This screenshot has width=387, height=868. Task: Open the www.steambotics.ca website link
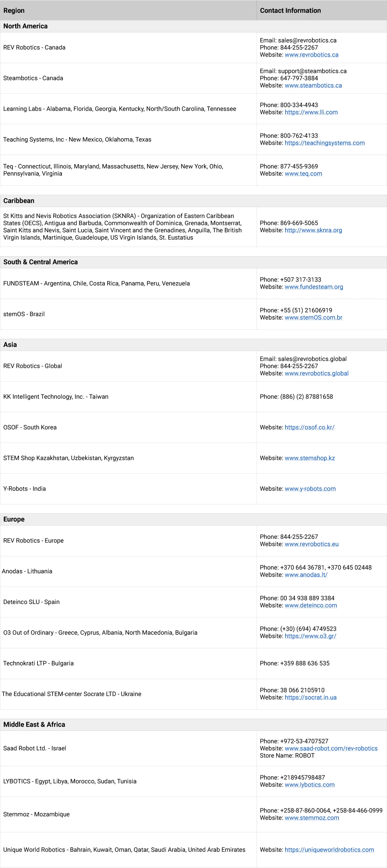313,86
